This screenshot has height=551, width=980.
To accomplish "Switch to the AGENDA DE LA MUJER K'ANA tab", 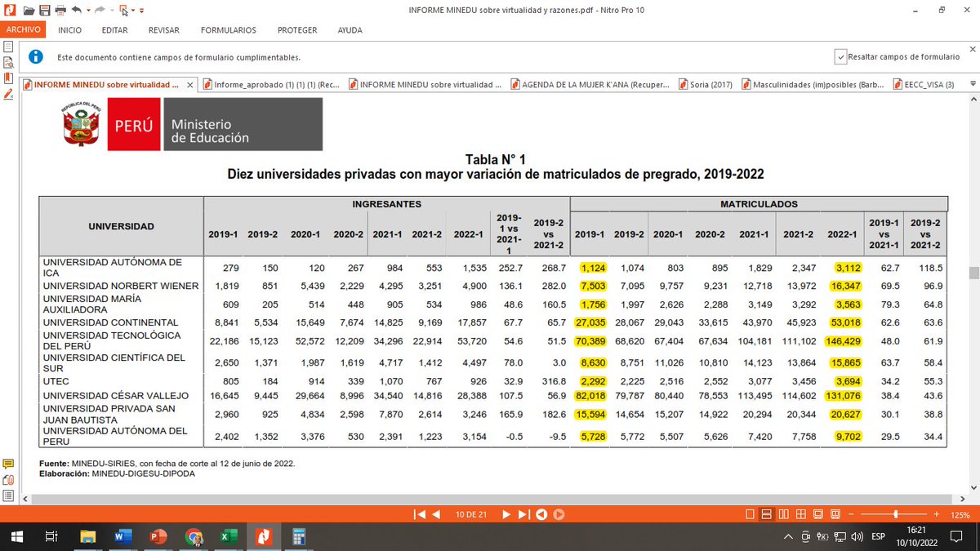I will (x=590, y=84).
